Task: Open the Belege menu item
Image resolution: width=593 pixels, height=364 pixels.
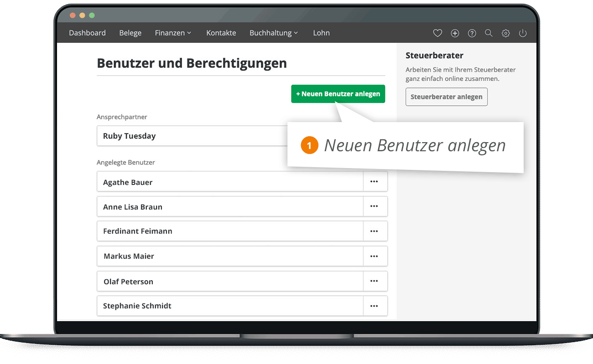Action: click(130, 33)
